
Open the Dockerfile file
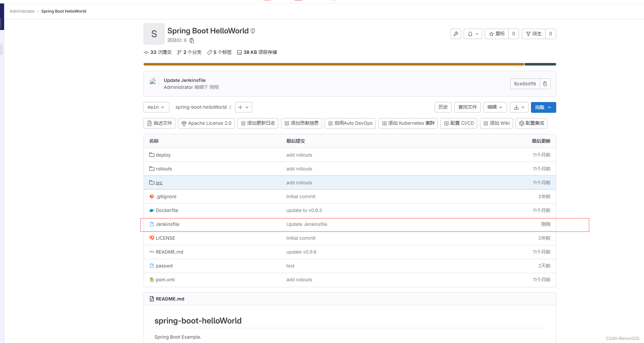[x=167, y=210]
